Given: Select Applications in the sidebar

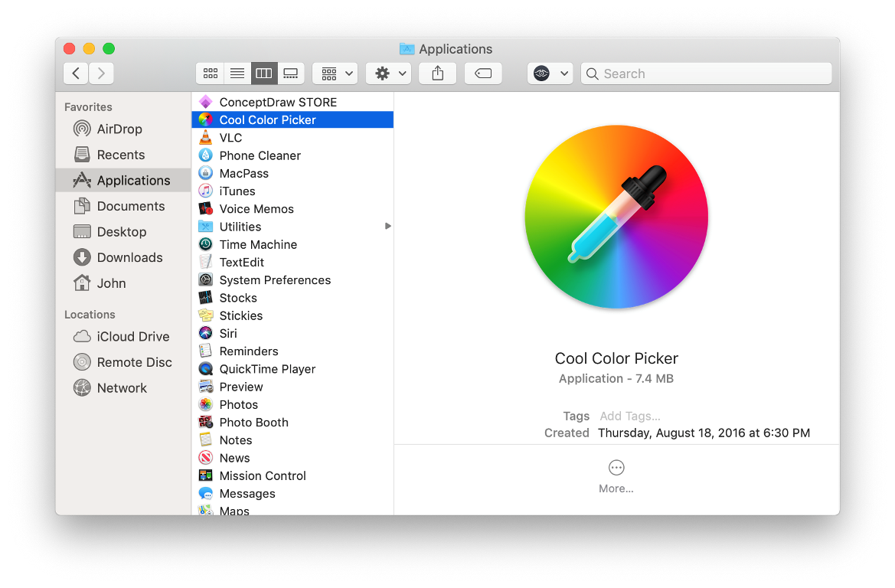Looking at the screenshot, I should [x=123, y=181].
